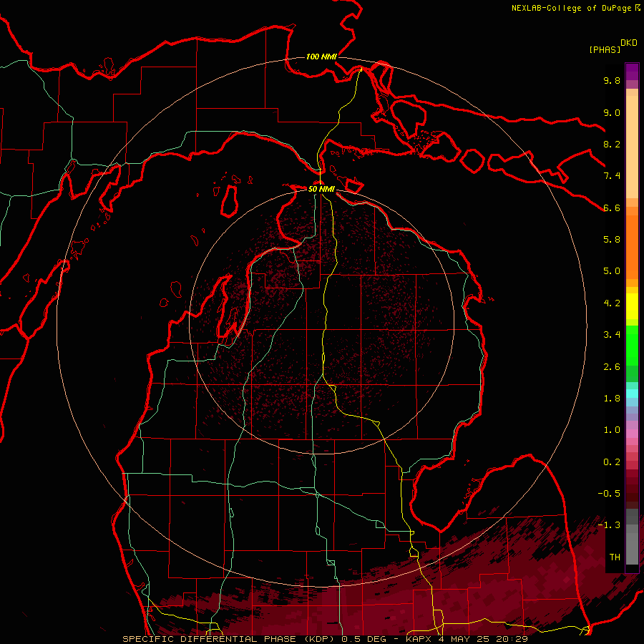Image resolution: width=644 pixels, height=644 pixels.
Task: Click the 2.6 legend scale value
Action: [x=612, y=367]
